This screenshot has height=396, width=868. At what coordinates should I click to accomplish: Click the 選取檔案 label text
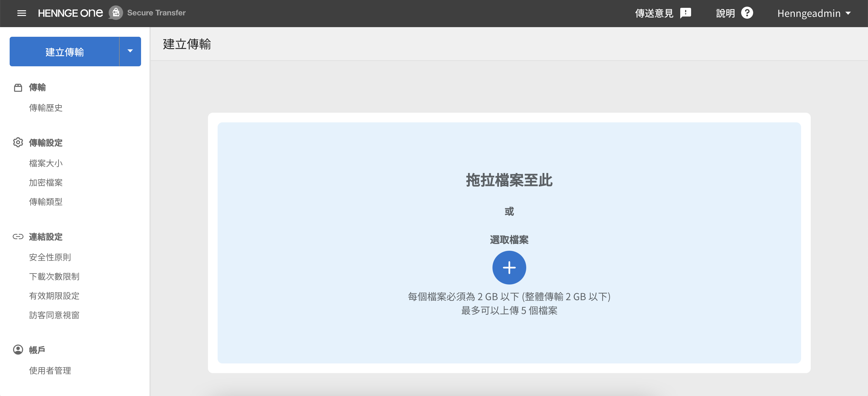pyautogui.click(x=509, y=240)
